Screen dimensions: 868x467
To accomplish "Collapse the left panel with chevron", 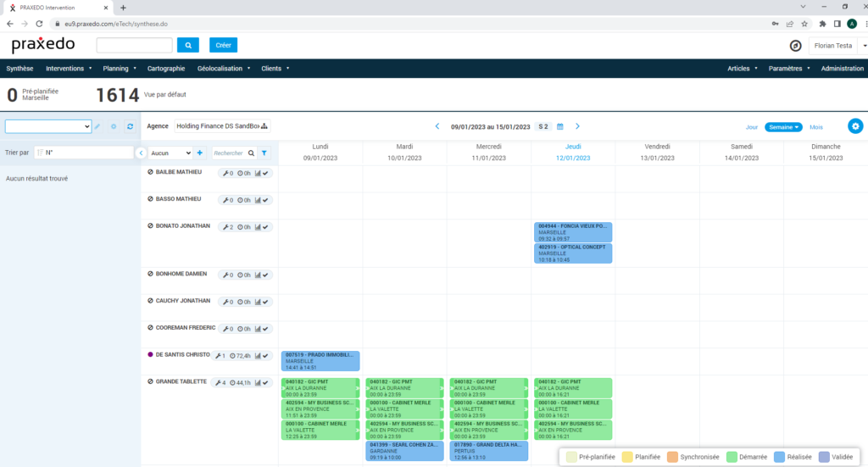I will coord(141,153).
